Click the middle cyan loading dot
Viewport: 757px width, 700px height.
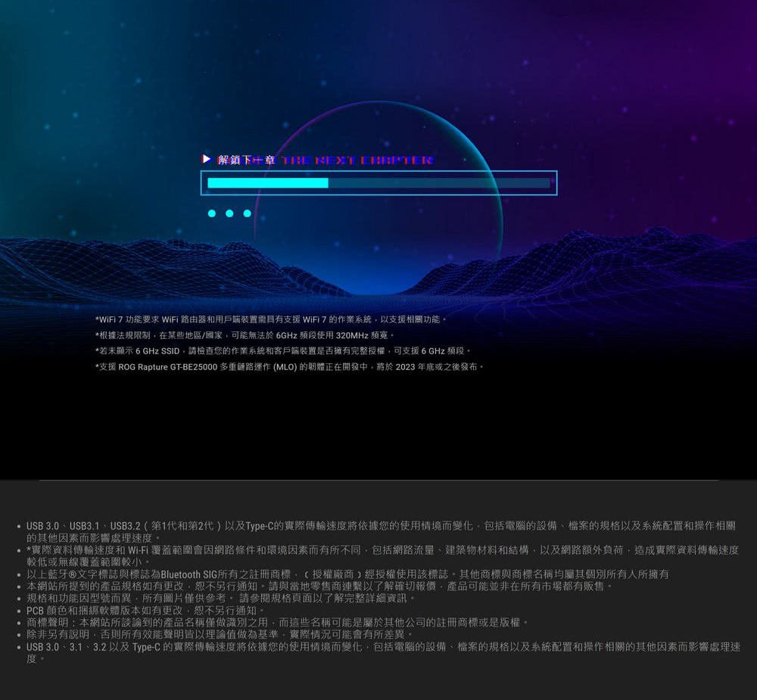229,213
